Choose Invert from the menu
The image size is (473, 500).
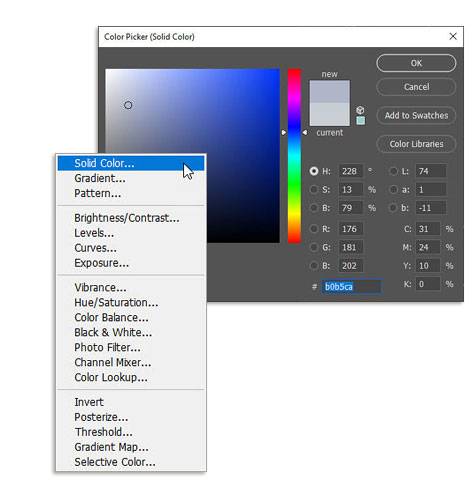(131, 402)
